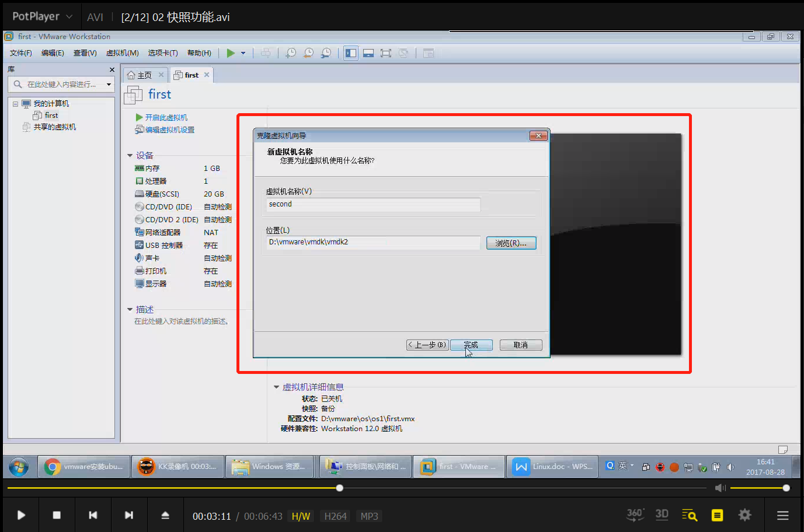Click the console view icon at toolbar end
Image resolution: width=804 pixels, height=532 pixels.
[429, 53]
